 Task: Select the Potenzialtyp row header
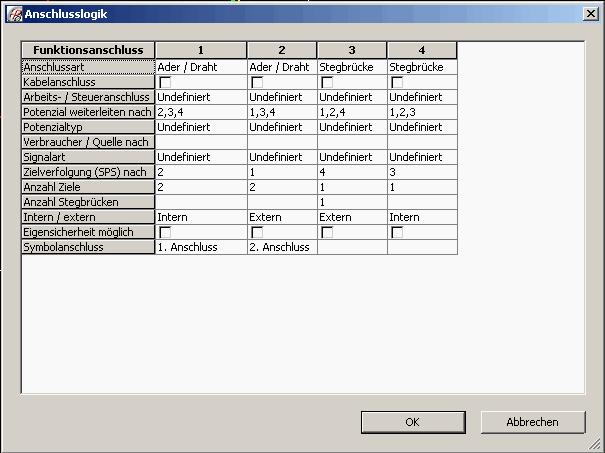coord(88,127)
